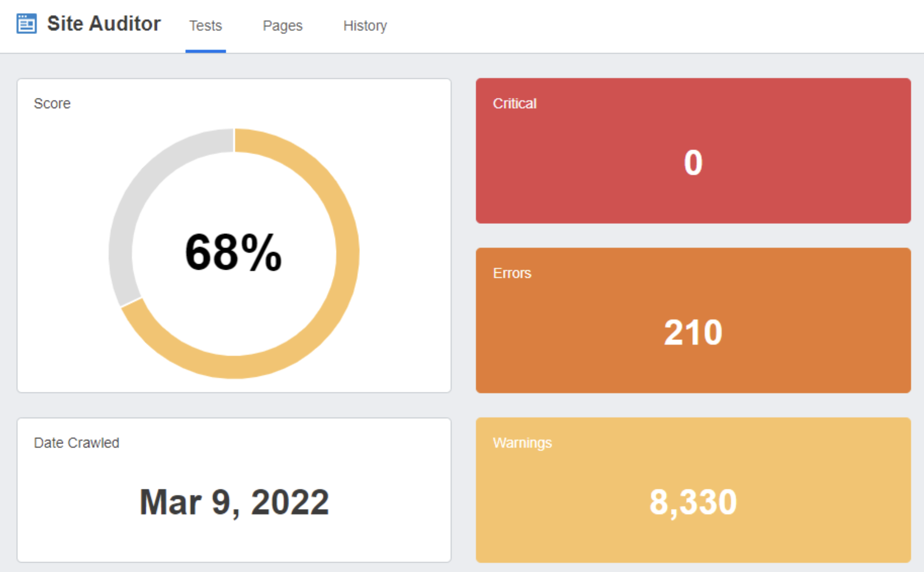This screenshot has width=924, height=572.
Task: Open the yellow Warnings card
Action: (x=693, y=490)
